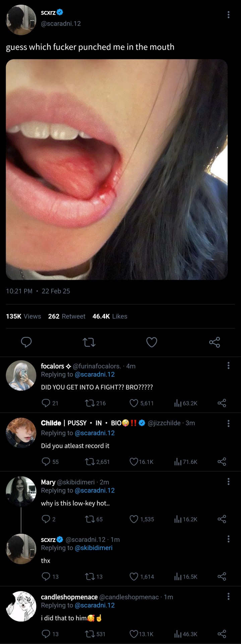Retweet the main scxrz post
This screenshot has width=241, height=644.
pyautogui.click(x=89, y=342)
